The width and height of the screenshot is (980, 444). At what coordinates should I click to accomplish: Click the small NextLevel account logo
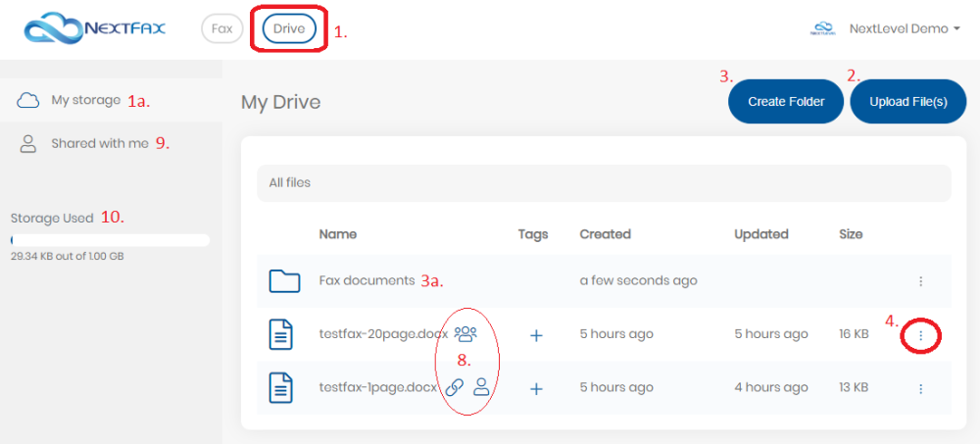pos(822,28)
